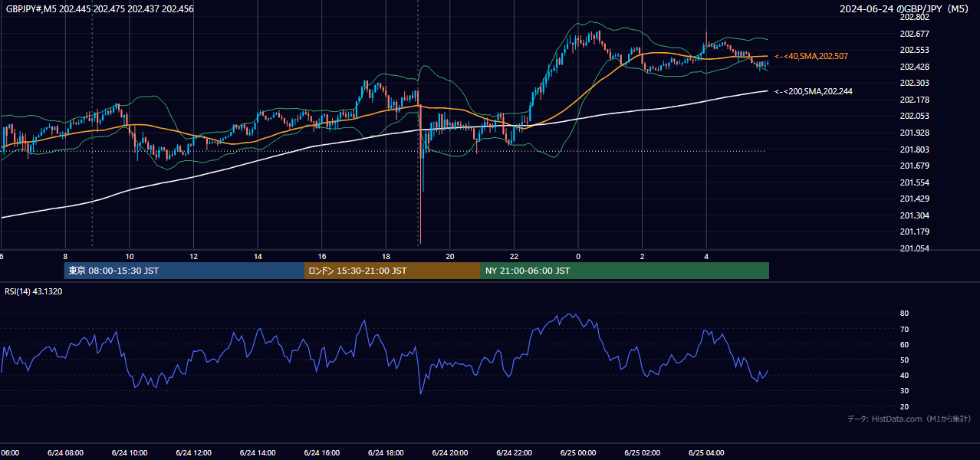The image size is (980, 460).
Task: Click the 6/24 16:00 date label
Action: click(322, 452)
